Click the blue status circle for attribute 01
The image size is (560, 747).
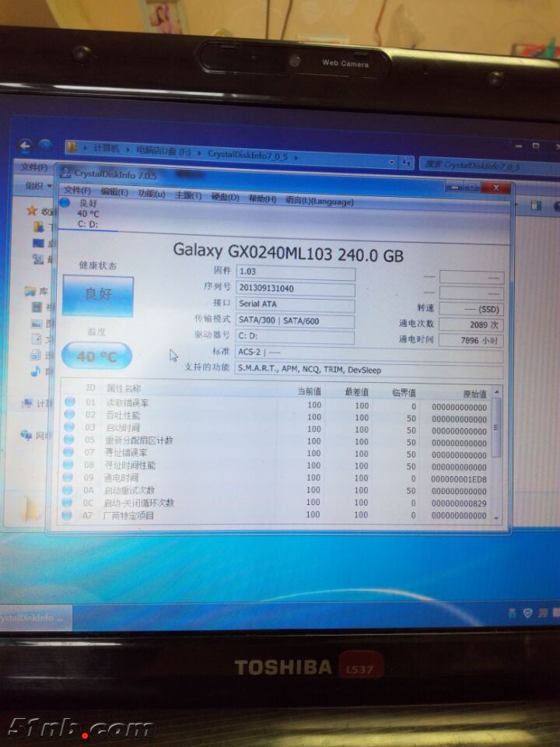[x=69, y=402]
